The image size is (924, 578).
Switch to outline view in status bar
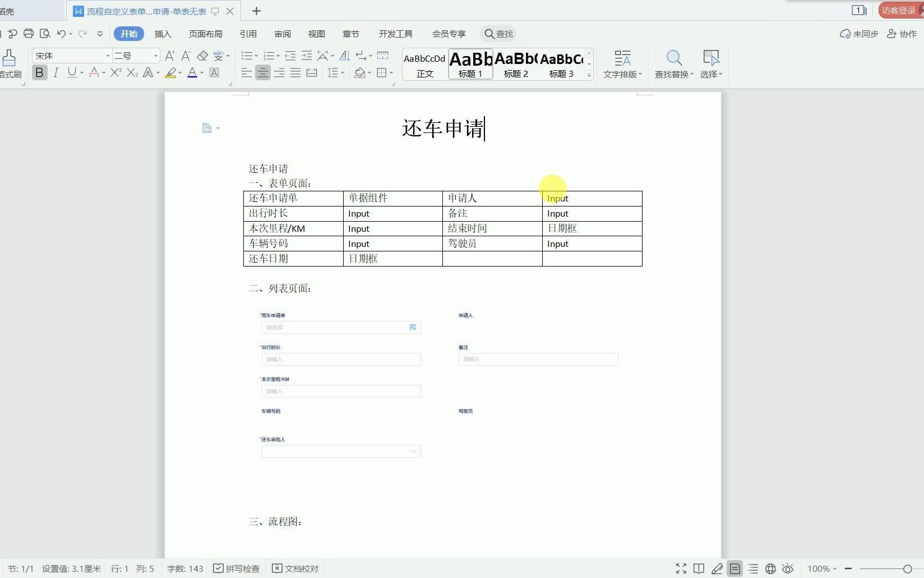(x=753, y=569)
